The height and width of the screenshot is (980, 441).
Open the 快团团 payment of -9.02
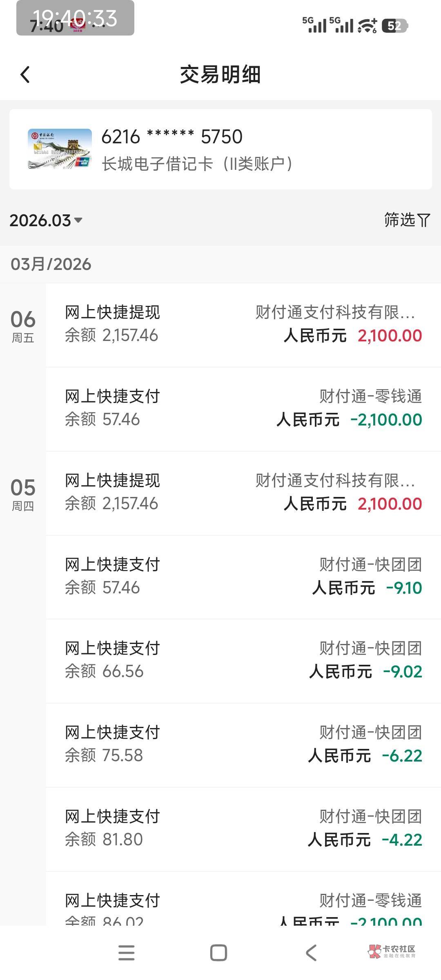[x=243, y=660]
